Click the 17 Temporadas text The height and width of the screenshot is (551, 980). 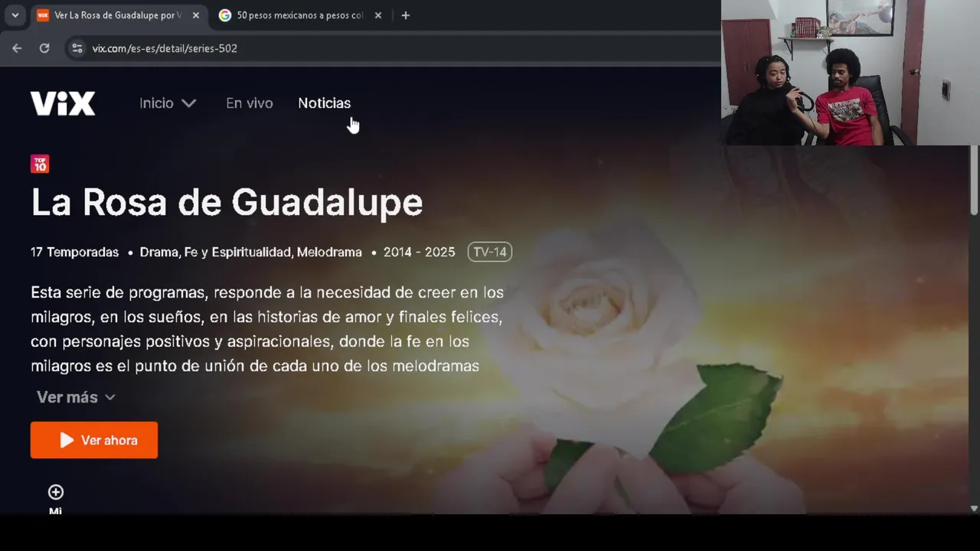pyautogui.click(x=74, y=252)
